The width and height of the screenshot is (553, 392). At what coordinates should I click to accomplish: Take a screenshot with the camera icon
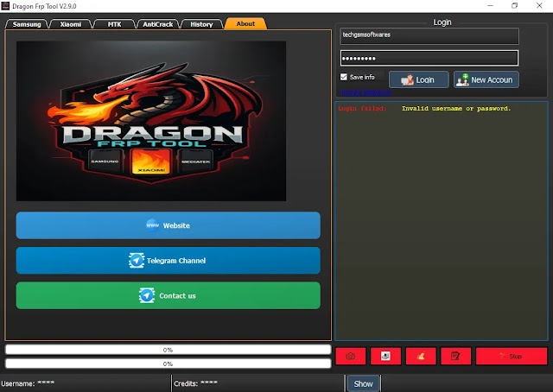point(351,356)
